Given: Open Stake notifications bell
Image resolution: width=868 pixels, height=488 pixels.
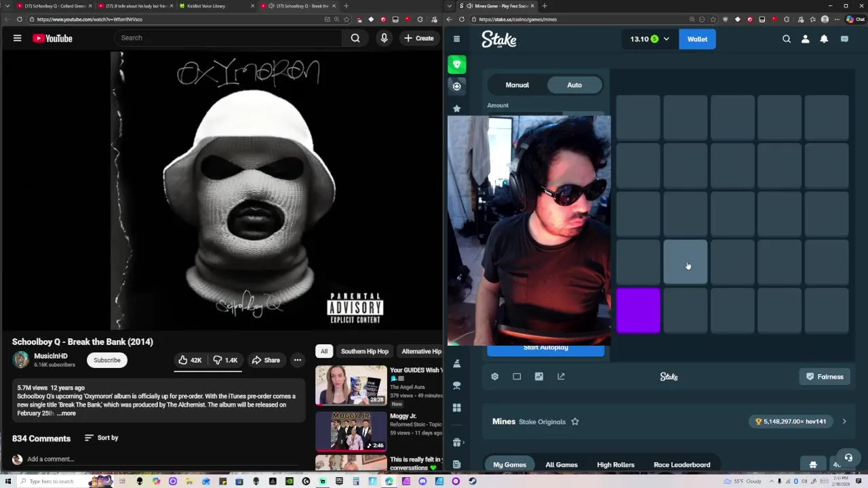Looking at the screenshot, I should pyautogui.click(x=824, y=39).
